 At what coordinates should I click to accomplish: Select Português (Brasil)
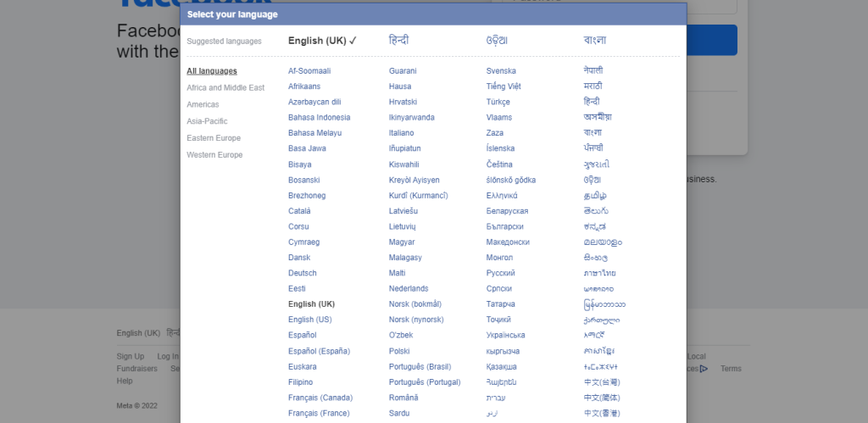420,366
